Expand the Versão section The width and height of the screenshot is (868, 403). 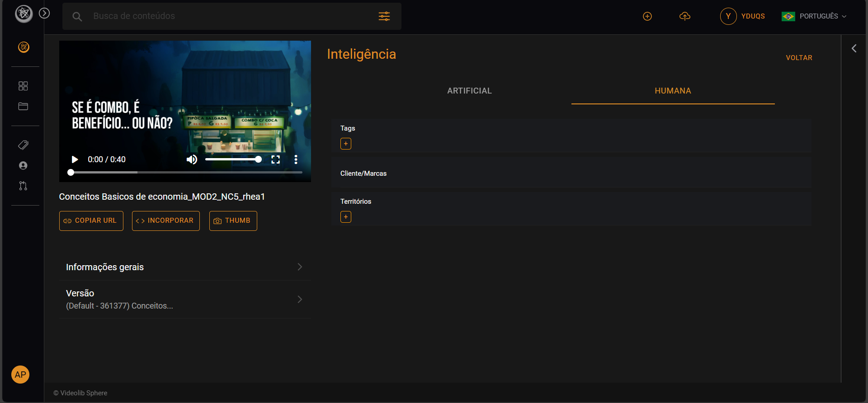(x=185, y=300)
